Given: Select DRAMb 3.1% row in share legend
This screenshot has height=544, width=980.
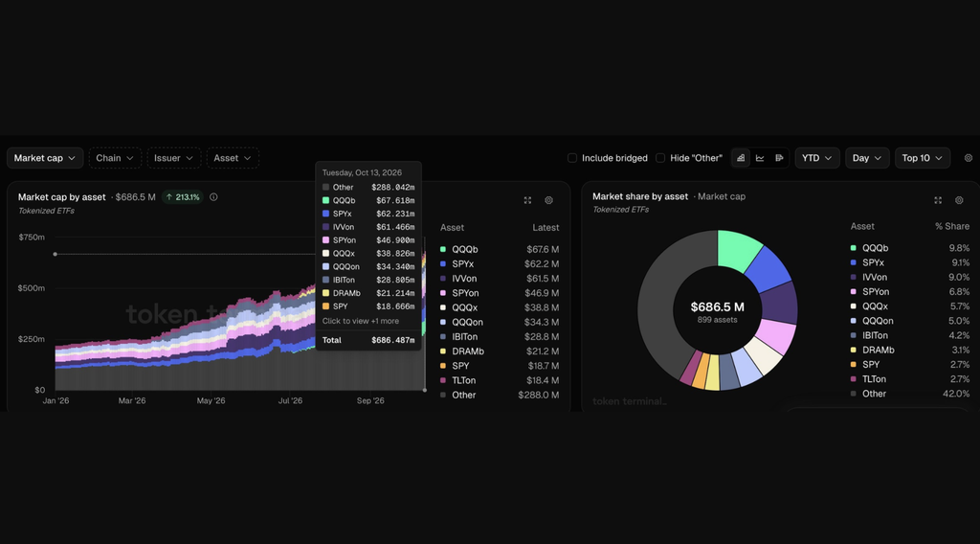Looking at the screenshot, I should coord(910,351).
